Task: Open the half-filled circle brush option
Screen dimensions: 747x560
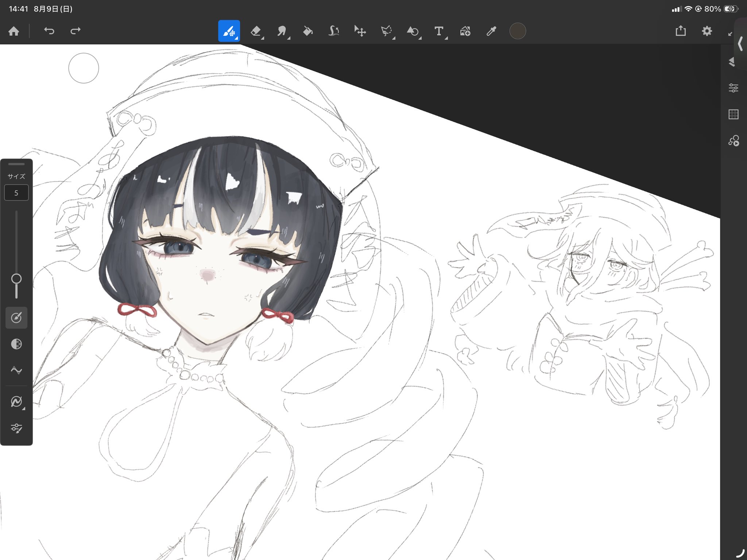Action: pyautogui.click(x=16, y=344)
